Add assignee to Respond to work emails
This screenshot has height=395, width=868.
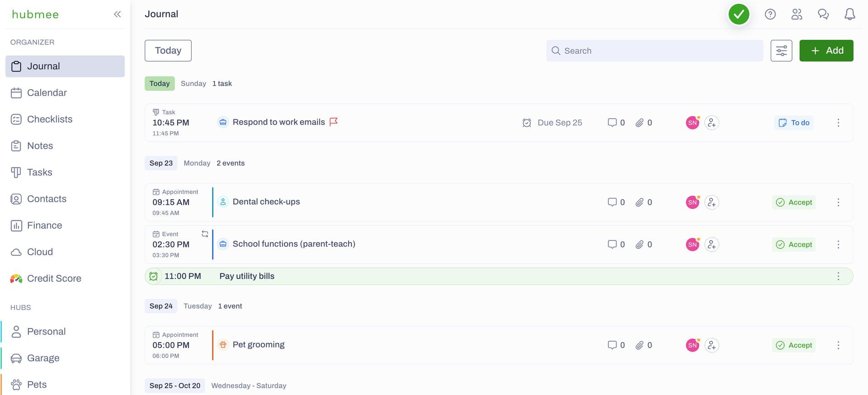(712, 123)
